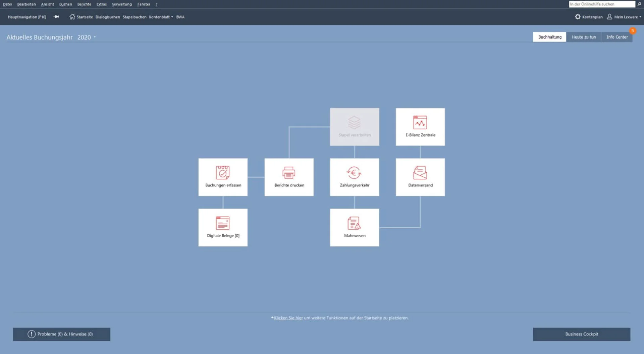Click the Onlinehilfe search field
Image resolution: width=644 pixels, height=354 pixels.
(601, 4)
